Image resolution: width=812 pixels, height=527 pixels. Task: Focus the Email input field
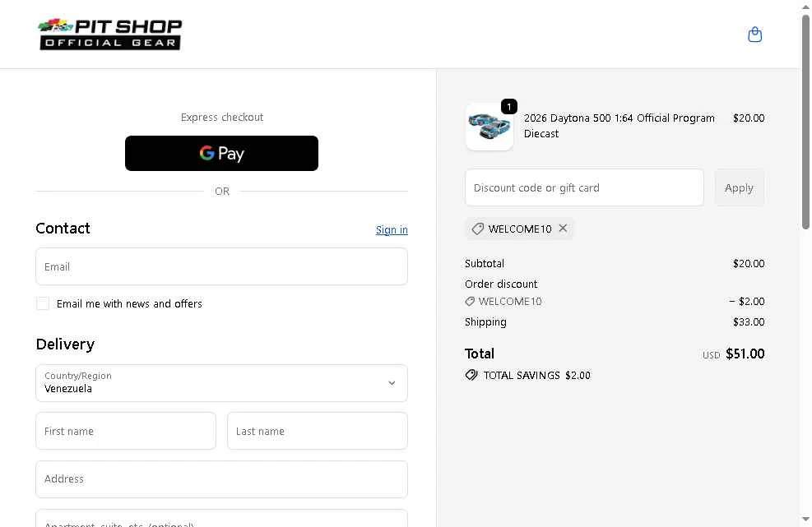coord(221,266)
